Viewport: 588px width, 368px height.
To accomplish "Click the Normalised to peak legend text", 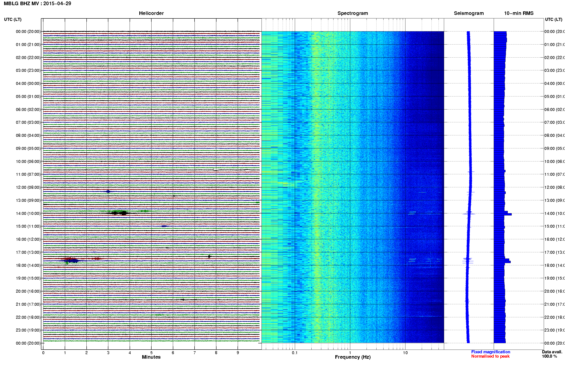I will coord(490,356).
